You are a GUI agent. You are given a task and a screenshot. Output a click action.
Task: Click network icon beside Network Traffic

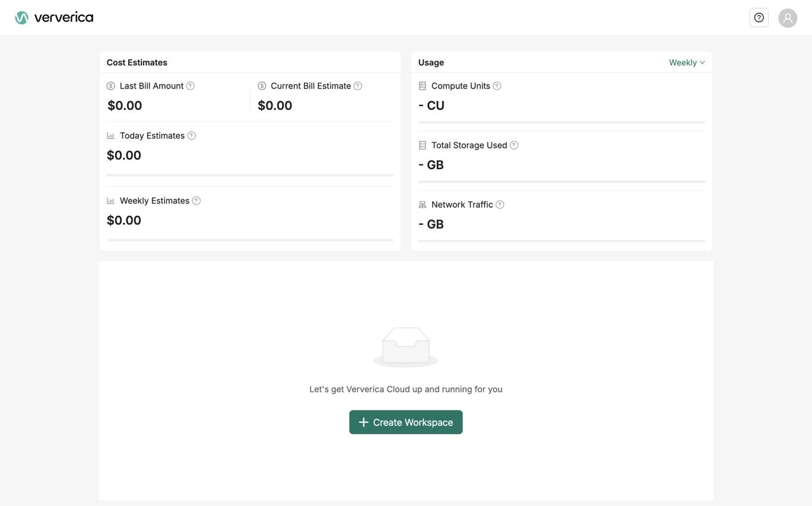coord(423,205)
